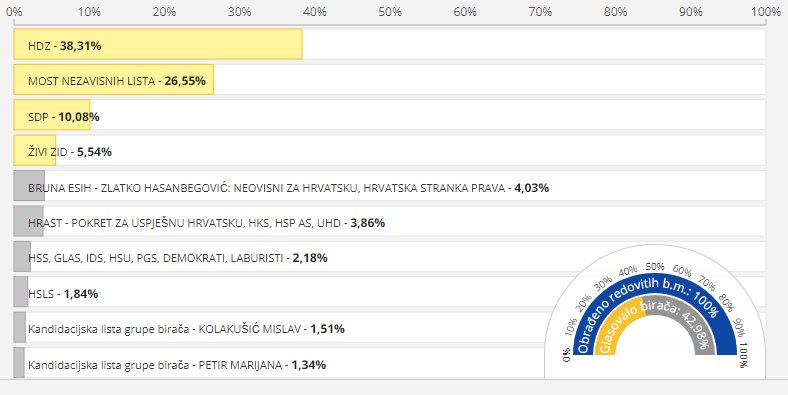Click the gray bar segment for HSLS
The height and width of the screenshot is (395, 788).
click(21, 292)
